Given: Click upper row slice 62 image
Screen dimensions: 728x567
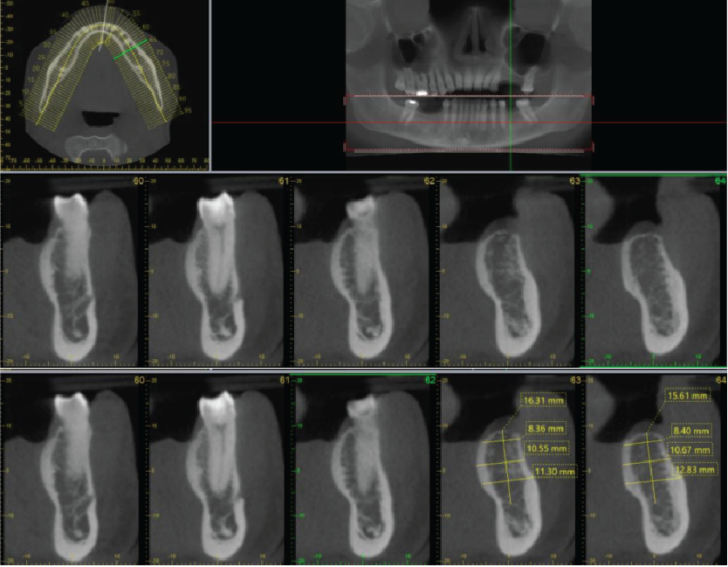Looking at the screenshot, I should [366, 271].
